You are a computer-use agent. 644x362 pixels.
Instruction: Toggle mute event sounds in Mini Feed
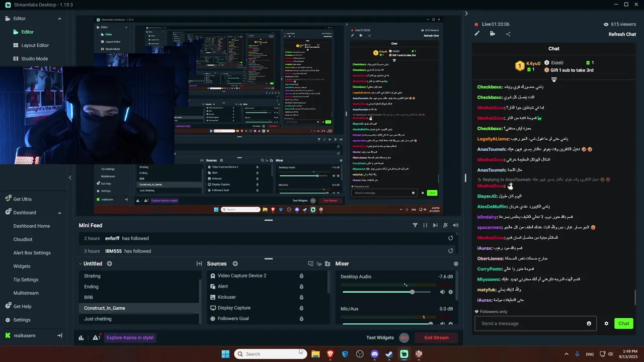pyautogui.click(x=445, y=225)
